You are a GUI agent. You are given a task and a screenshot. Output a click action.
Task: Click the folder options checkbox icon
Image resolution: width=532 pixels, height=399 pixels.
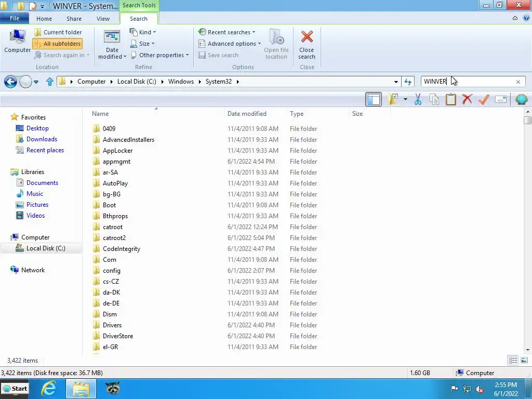(x=393, y=99)
